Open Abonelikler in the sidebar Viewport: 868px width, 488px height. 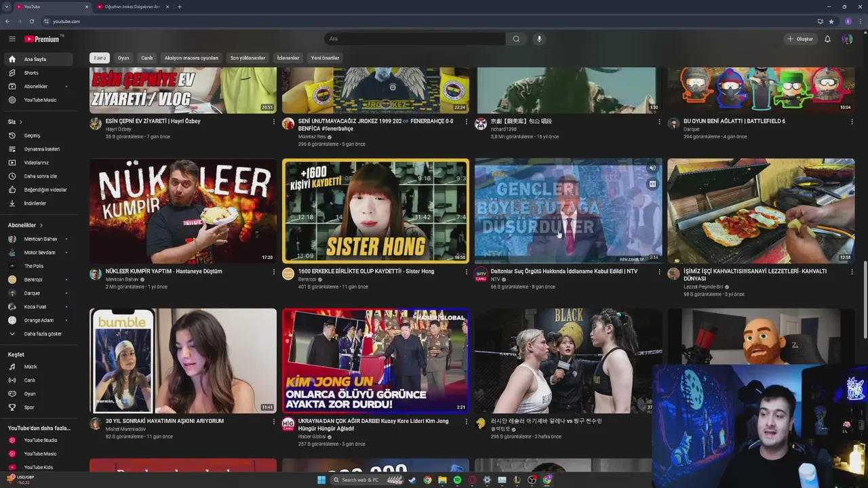(39, 86)
